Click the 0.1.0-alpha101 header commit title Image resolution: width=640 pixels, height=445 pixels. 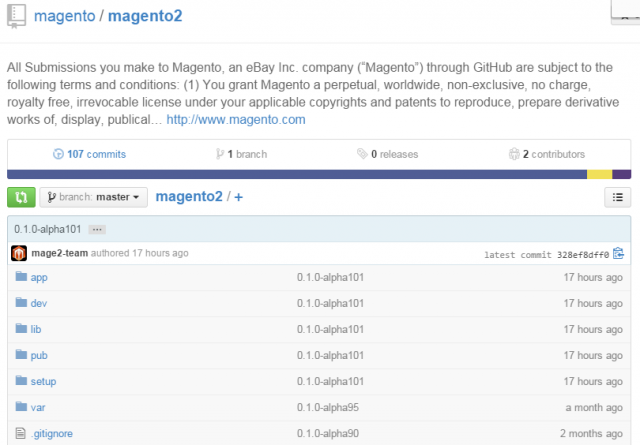pyautogui.click(x=48, y=229)
